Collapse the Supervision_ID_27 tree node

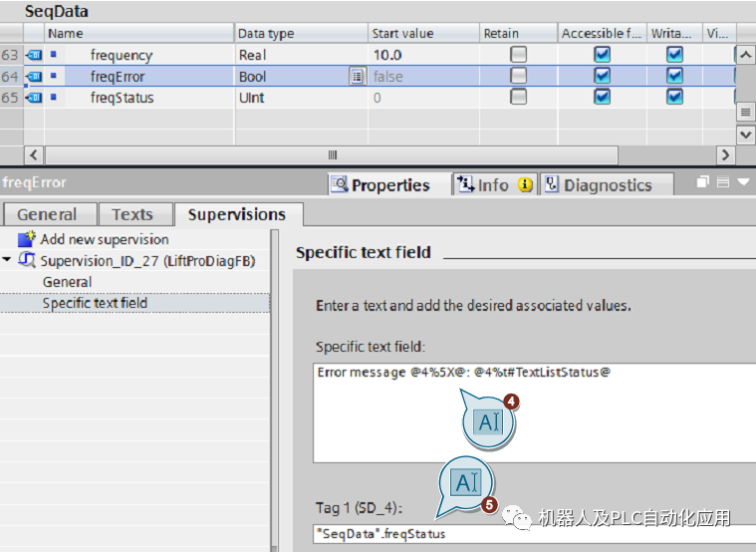(7, 260)
